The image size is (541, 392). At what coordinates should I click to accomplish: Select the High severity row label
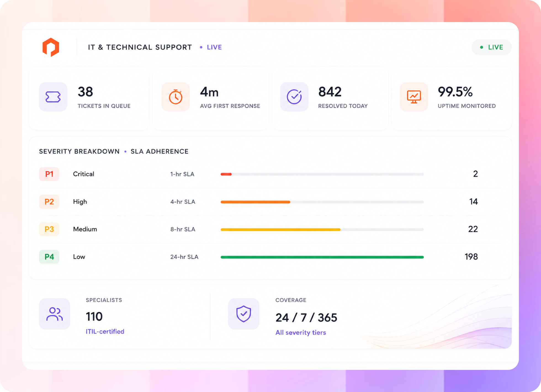pyautogui.click(x=80, y=202)
